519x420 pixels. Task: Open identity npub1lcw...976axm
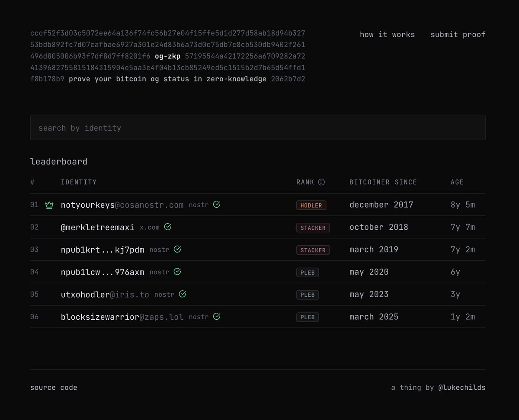103,272
